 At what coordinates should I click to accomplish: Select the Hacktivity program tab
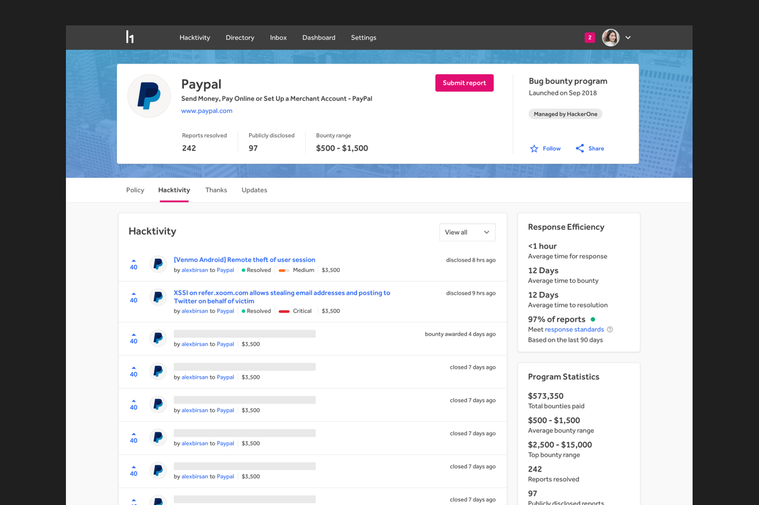click(x=174, y=190)
